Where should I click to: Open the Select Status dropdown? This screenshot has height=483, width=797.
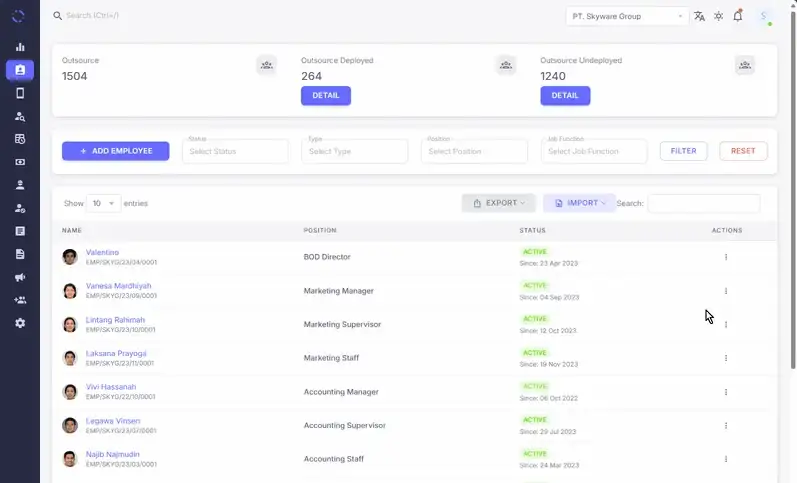tap(235, 151)
